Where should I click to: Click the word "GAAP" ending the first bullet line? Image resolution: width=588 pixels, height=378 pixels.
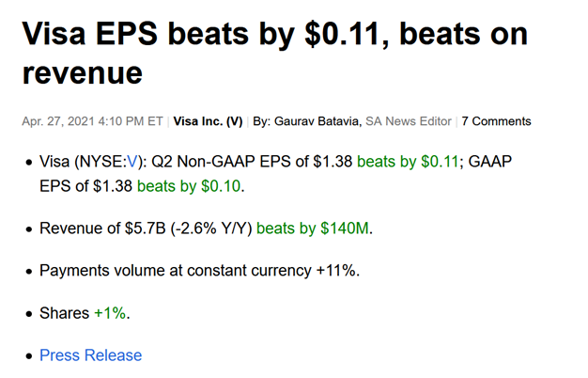[x=491, y=162]
